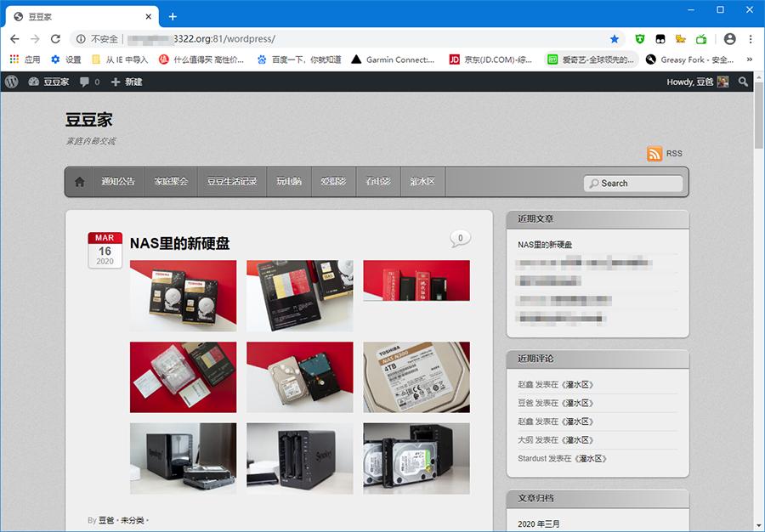Screen dimensions: 765x532
Task: Click the sidebar Search input field
Action: coord(633,183)
